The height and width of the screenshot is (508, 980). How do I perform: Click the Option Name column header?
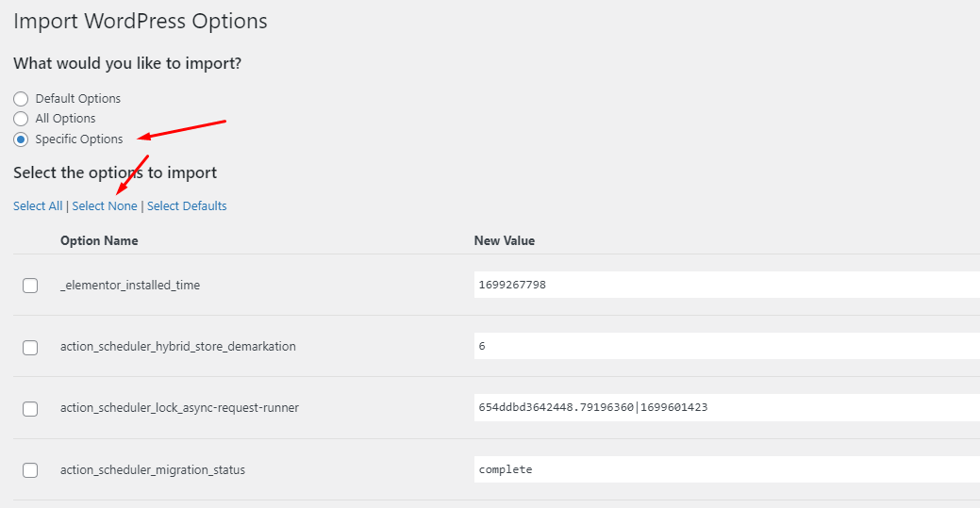coord(99,240)
